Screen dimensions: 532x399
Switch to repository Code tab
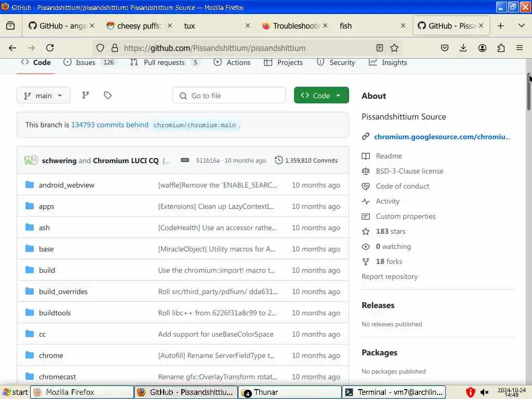[36, 62]
